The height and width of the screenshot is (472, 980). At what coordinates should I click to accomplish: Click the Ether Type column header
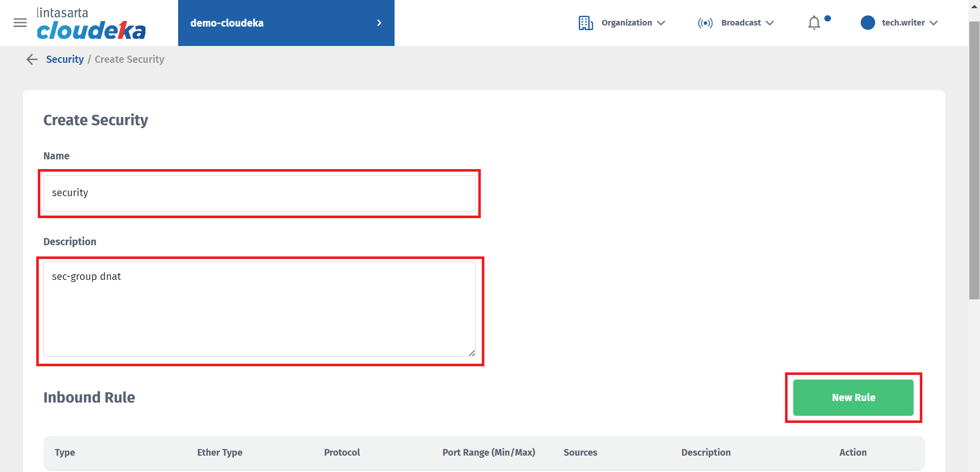(x=219, y=453)
